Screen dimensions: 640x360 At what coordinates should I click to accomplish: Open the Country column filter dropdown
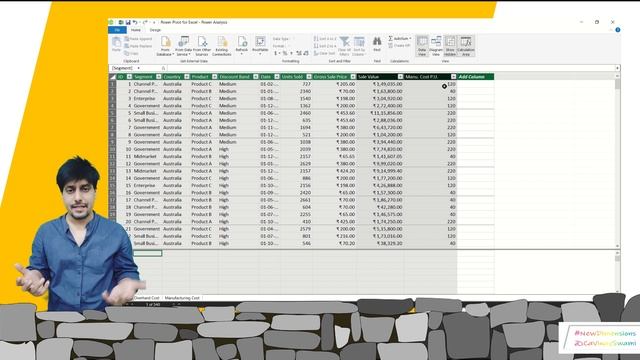coord(187,77)
